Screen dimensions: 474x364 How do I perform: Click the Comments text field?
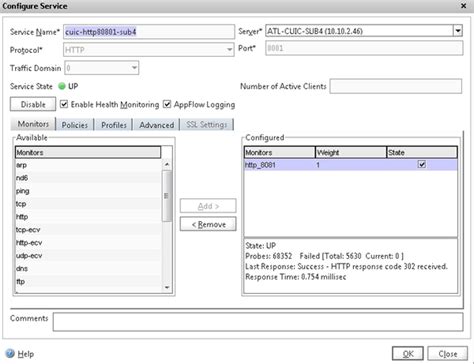click(258, 322)
